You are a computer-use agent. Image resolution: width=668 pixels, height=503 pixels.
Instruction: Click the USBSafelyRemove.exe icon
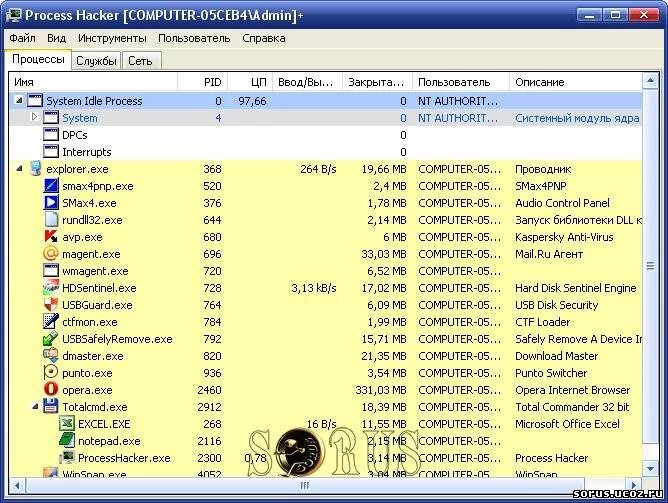click(x=51, y=339)
